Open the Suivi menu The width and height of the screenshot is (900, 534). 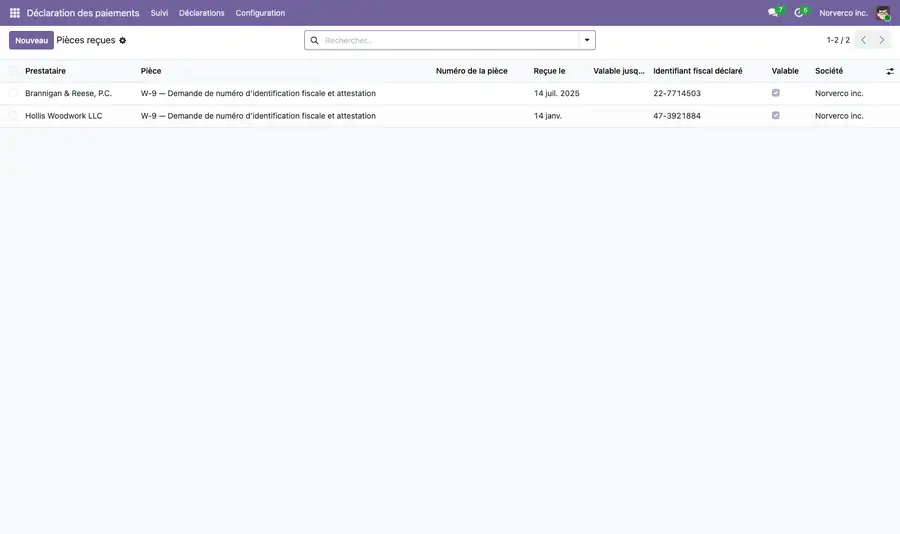(159, 13)
